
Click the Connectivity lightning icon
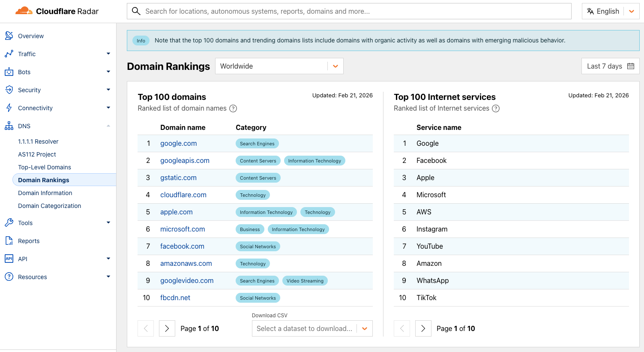9,108
